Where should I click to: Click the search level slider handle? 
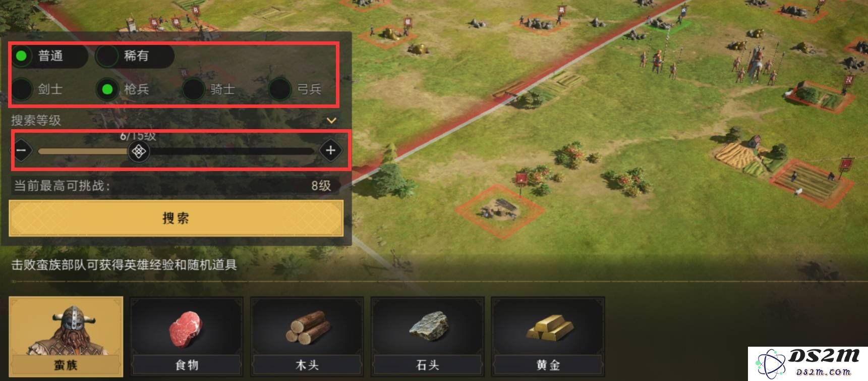[139, 151]
